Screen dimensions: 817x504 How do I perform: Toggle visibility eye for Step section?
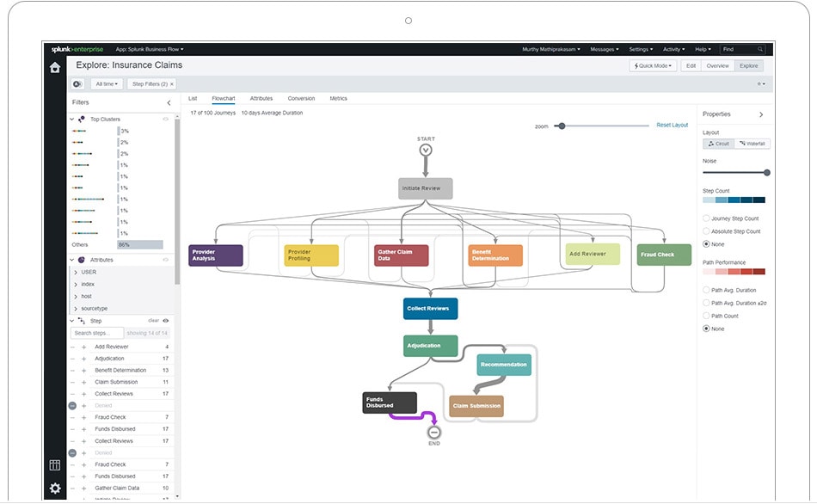click(166, 321)
